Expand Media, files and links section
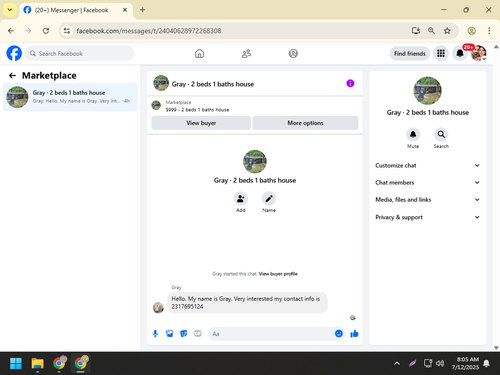The height and width of the screenshot is (375, 500). [428, 200]
